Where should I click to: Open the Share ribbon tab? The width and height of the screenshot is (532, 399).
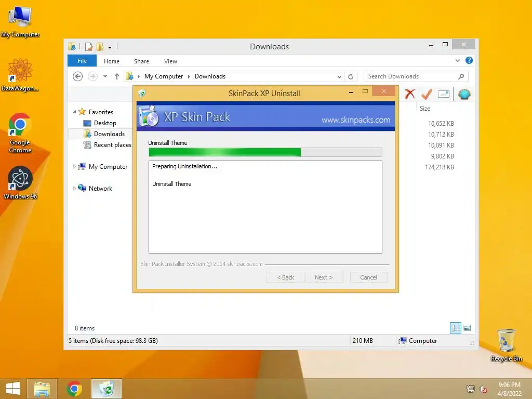click(141, 61)
